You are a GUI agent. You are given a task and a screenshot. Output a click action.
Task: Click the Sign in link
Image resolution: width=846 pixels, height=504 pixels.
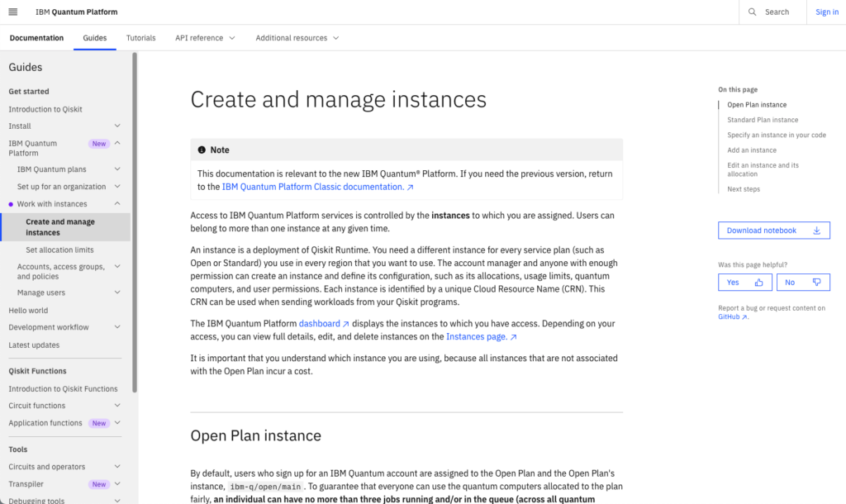(826, 12)
